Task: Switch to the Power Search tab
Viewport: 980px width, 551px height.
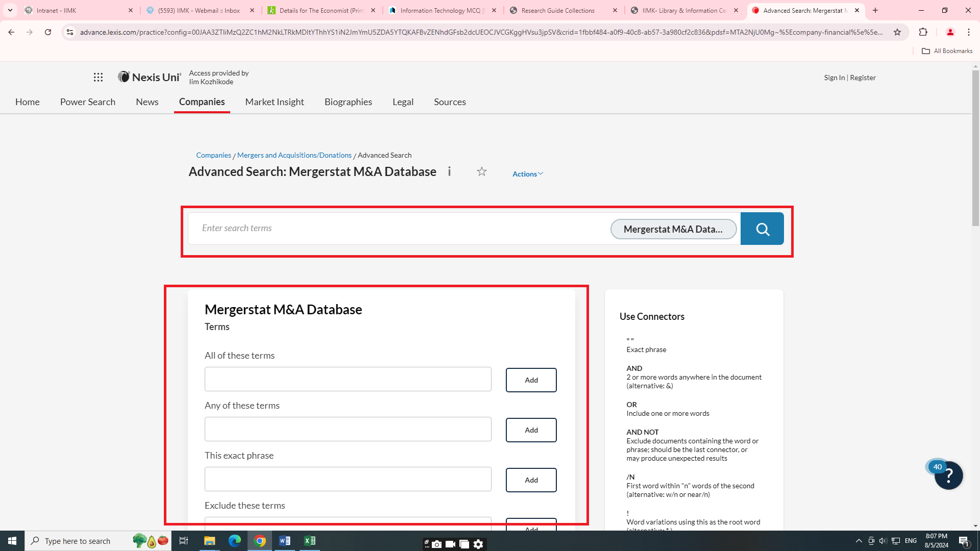Action: [88, 102]
